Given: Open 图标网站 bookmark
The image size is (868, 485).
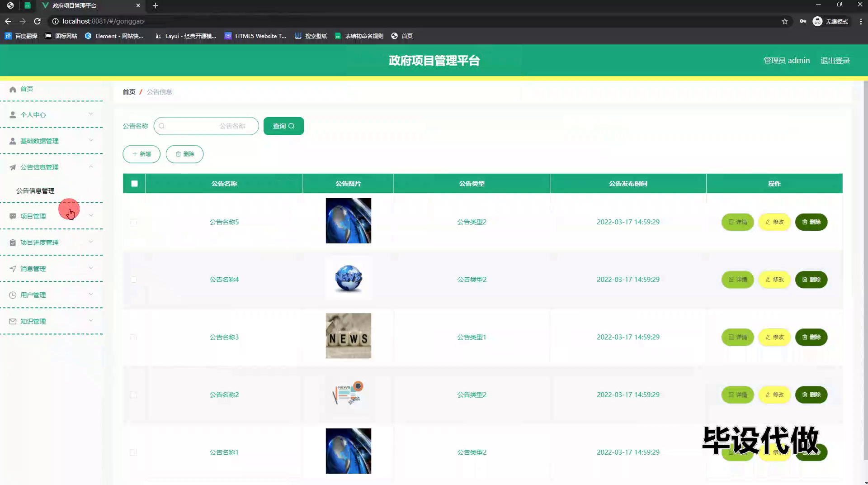Looking at the screenshot, I should [x=61, y=36].
